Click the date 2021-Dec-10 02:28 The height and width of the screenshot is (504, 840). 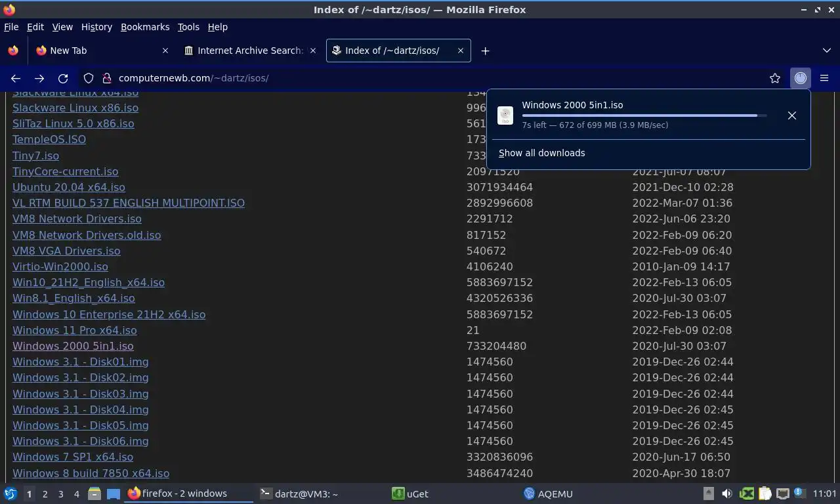(682, 187)
